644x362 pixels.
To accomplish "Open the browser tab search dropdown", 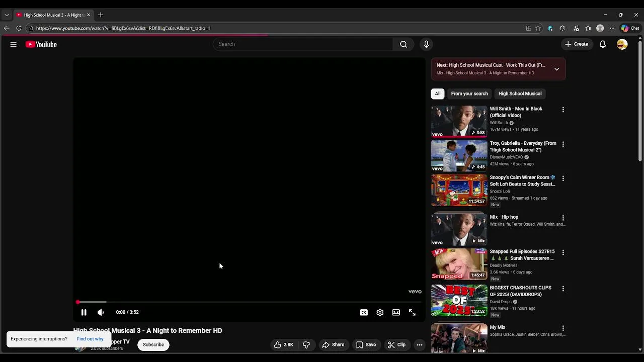I will [7, 15].
